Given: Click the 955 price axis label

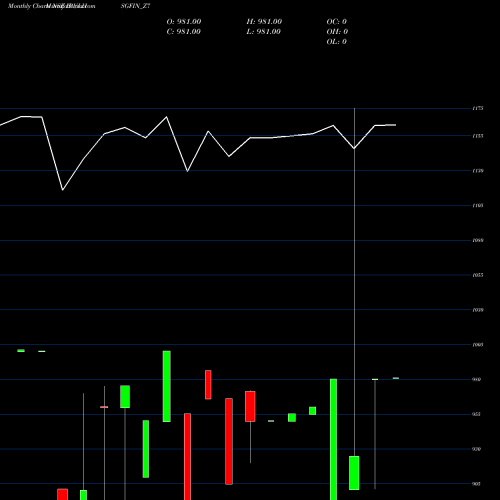Looking at the screenshot, I should [477, 414].
